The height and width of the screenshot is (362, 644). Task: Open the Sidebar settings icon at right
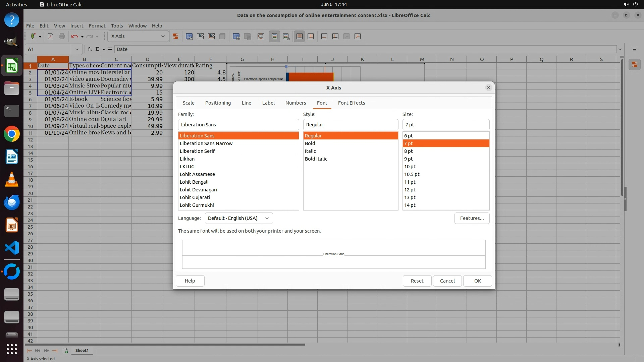point(634,49)
